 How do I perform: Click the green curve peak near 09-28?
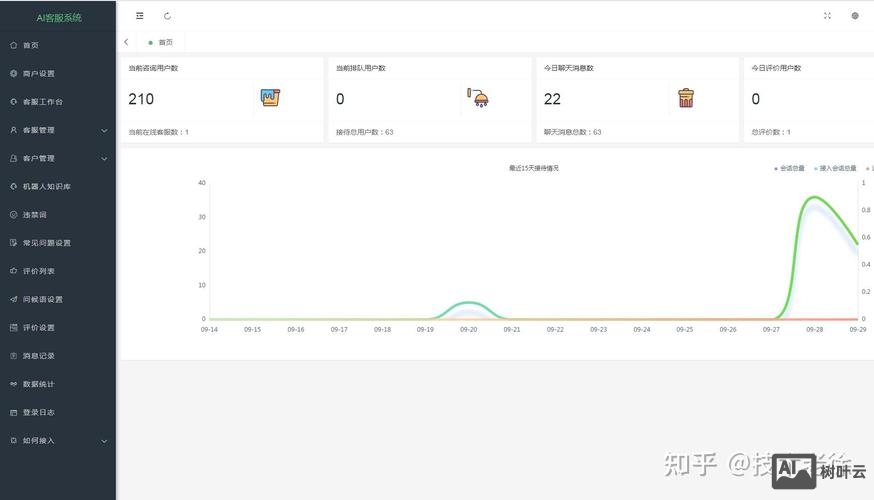coord(814,197)
